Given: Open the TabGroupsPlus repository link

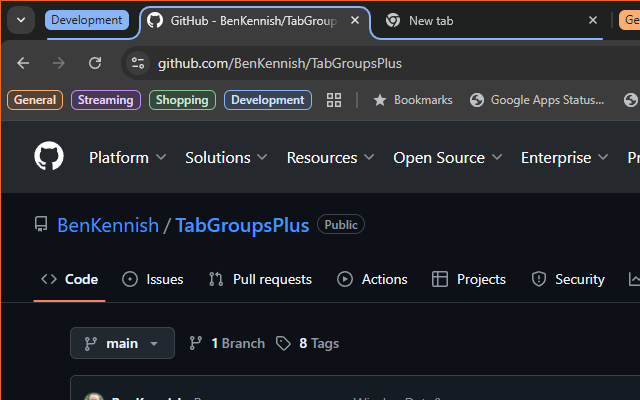Looking at the screenshot, I should click(242, 225).
